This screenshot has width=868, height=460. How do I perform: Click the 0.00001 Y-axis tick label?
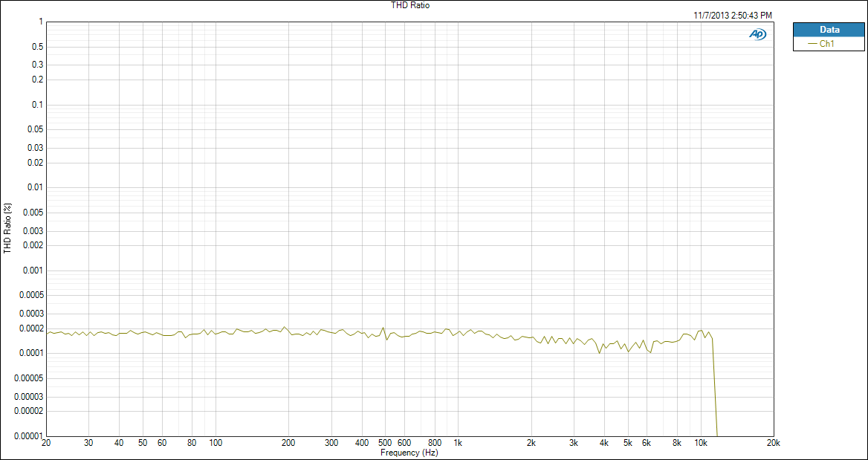click(x=29, y=436)
